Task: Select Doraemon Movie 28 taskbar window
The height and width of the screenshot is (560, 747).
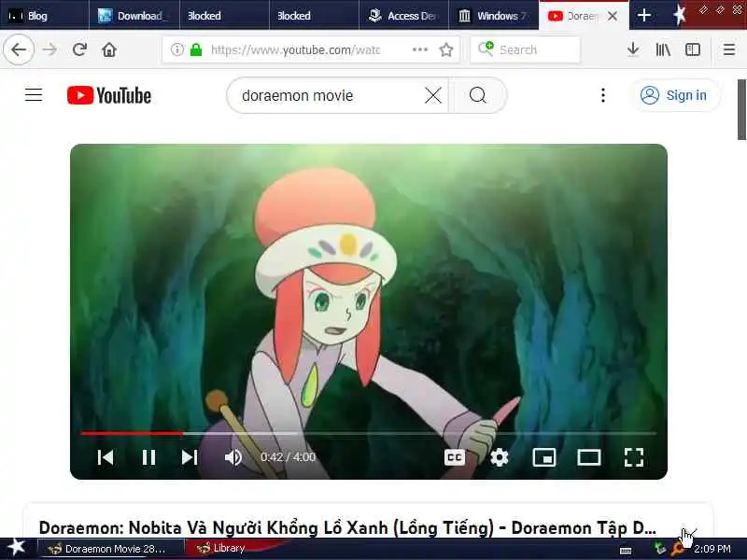Action: (x=110, y=549)
